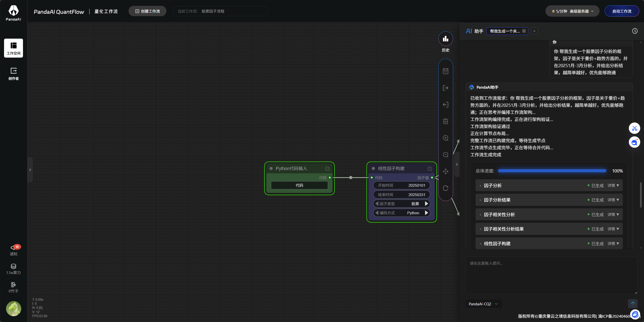The height and width of the screenshot is (322, 644).
Task: Open the floating chat support icon
Action: pyautogui.click(x=634, y=142)
